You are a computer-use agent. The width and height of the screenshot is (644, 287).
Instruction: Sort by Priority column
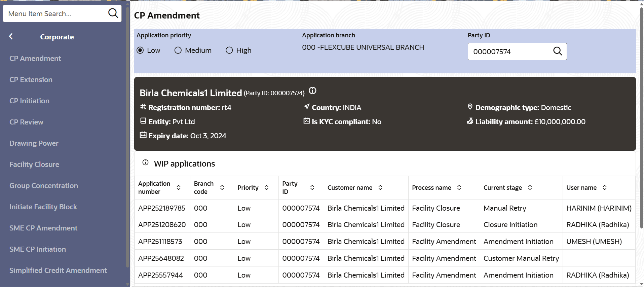click(266, 188)
